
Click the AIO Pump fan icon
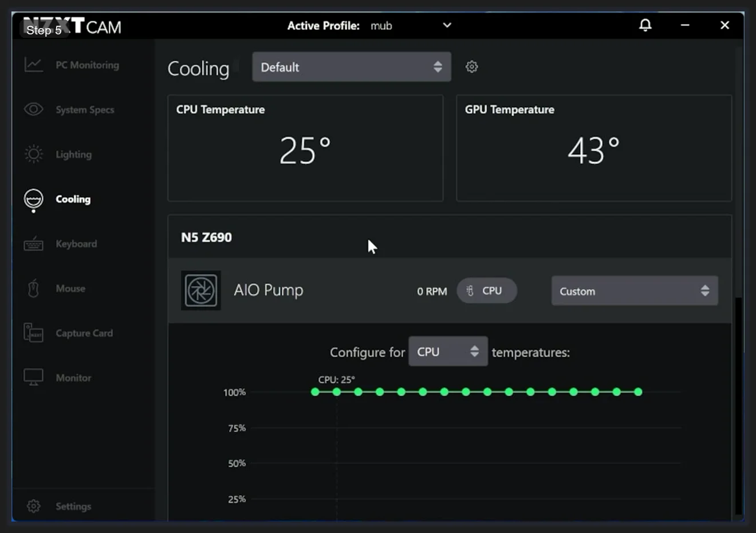click(201, 290)
